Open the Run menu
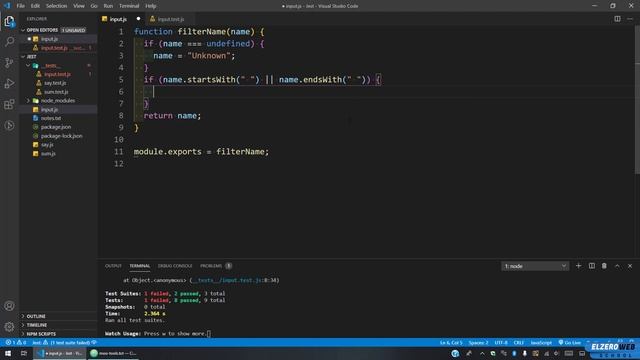This screenshot has width=640, height=360. point(108,6)
